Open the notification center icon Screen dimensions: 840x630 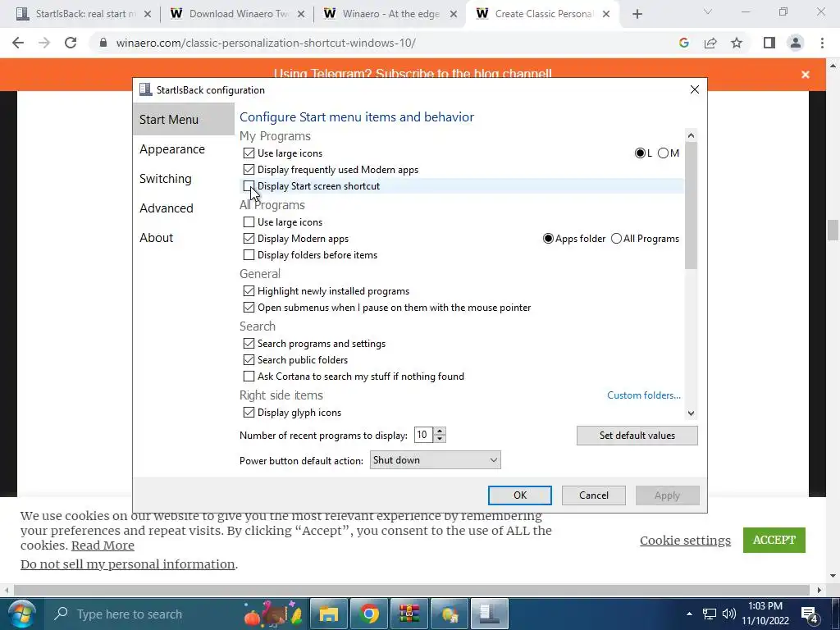(x=810, y=614)
